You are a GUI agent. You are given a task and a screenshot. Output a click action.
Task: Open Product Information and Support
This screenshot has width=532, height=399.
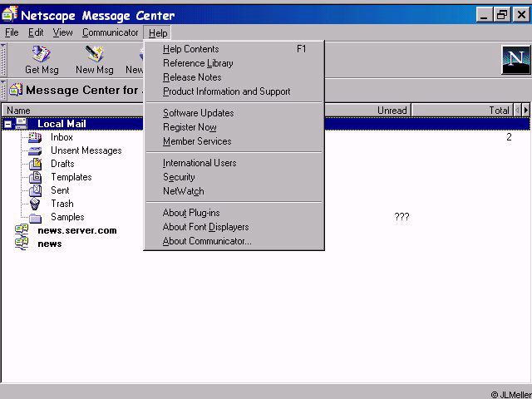point(234,91)
